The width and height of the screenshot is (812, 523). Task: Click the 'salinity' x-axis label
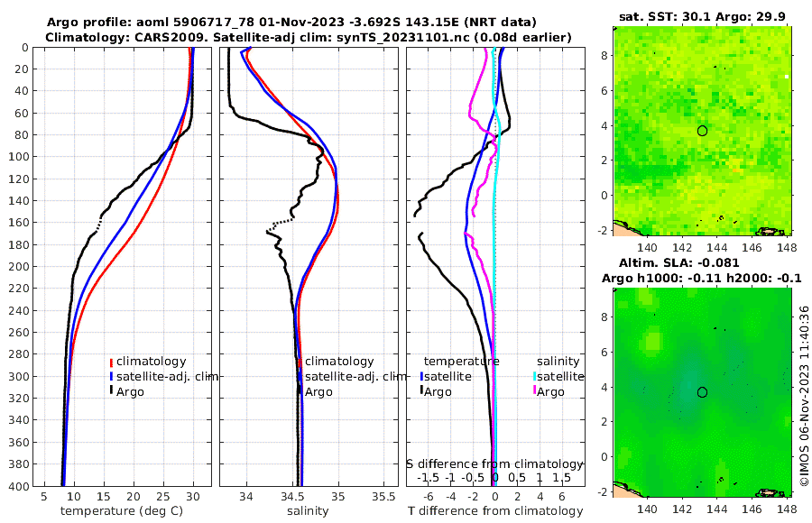click(308, 510)
